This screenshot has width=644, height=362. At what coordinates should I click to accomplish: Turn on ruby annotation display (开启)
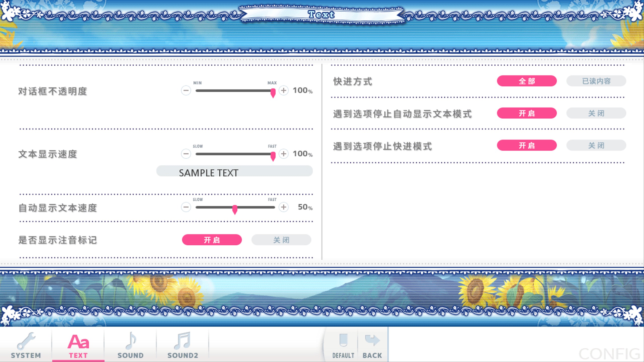click(212, 240)
